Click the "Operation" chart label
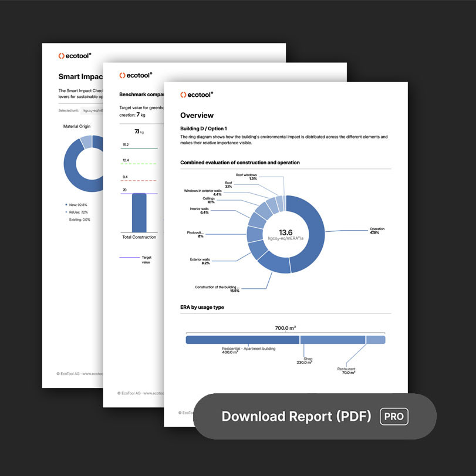This screenshot has height=476, width=476. 377,229
